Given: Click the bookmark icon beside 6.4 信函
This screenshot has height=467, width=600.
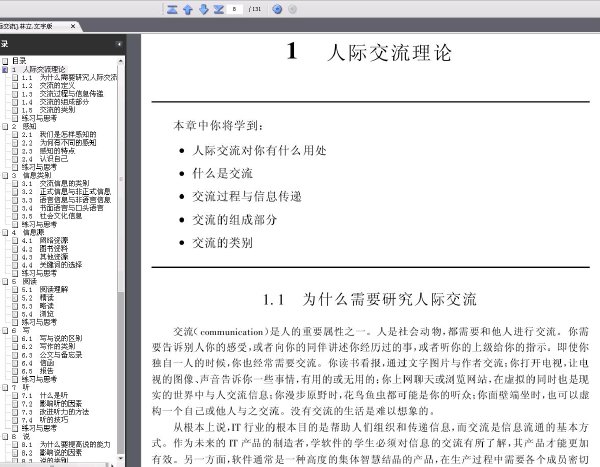Looking at the screenshot, I should pos(15,363).
